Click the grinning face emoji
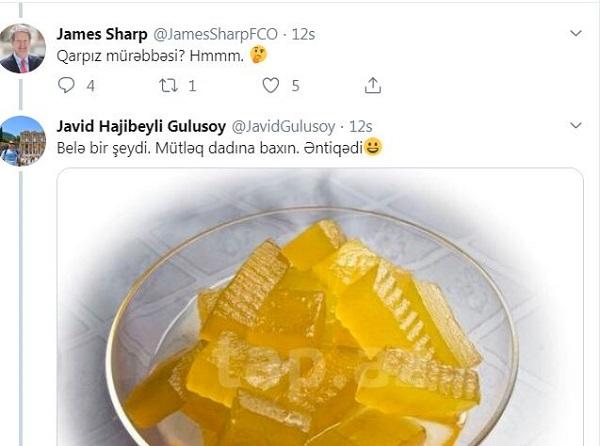 tap(373, 148)
